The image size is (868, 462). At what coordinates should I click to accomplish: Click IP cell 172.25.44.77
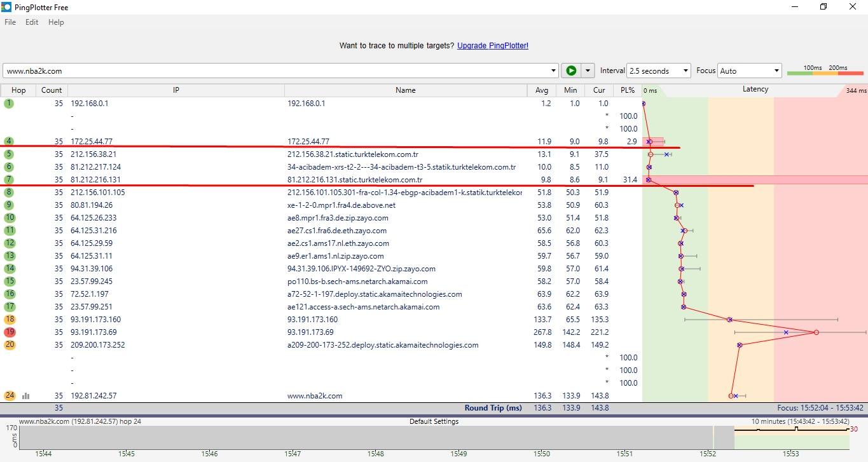92,142
